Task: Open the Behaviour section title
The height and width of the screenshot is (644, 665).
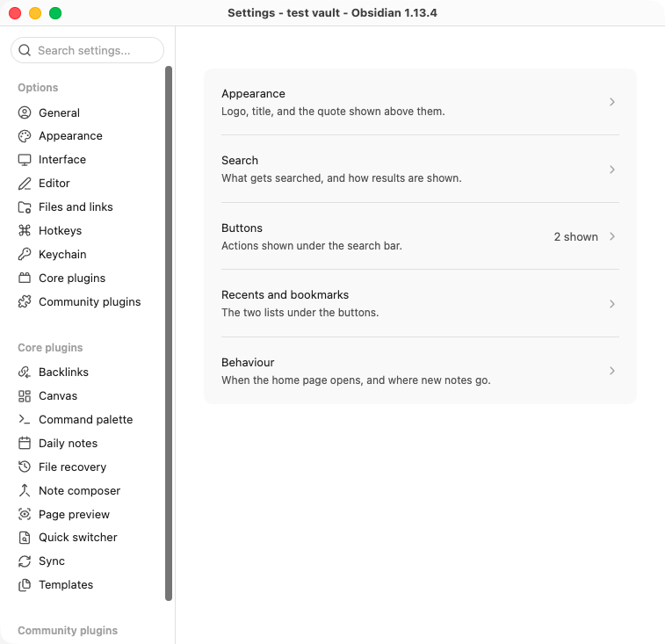Action: [248, 362]
